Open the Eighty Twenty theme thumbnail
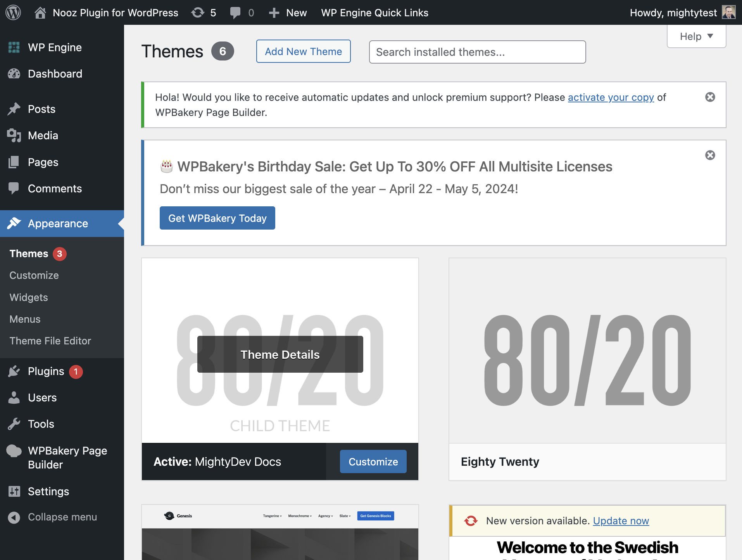Image resolution: width=742 pixels, height=560 pixels. pos(587,351)
